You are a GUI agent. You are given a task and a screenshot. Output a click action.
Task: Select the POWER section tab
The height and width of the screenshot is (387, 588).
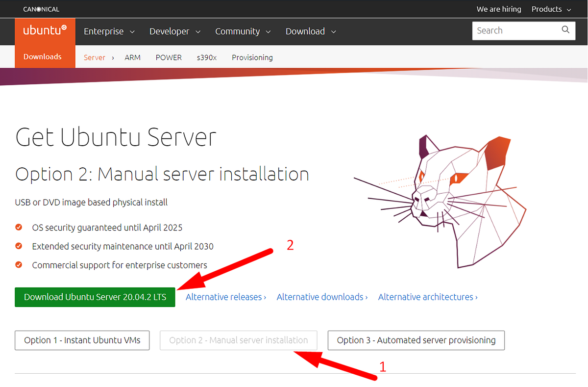coord(169,57)
